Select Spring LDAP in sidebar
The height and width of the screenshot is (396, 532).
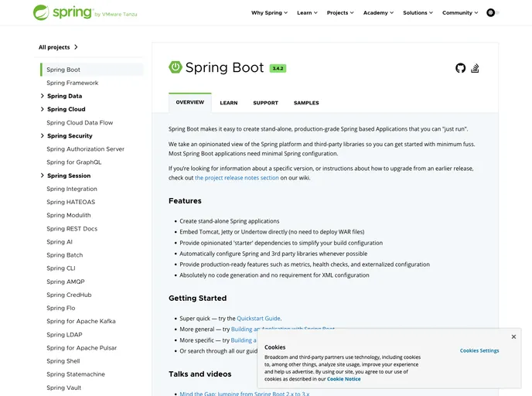[64, 335]
